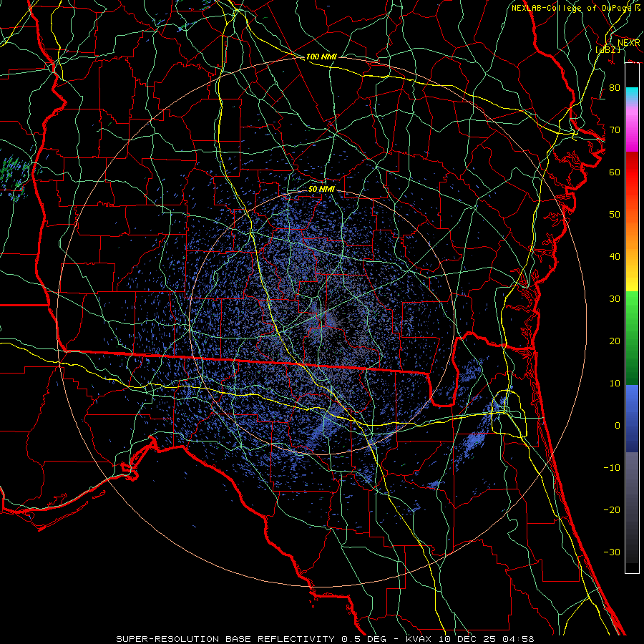Select the 20 value on the dBZ scale
The image size is (644, 644).
click(615, 341)
